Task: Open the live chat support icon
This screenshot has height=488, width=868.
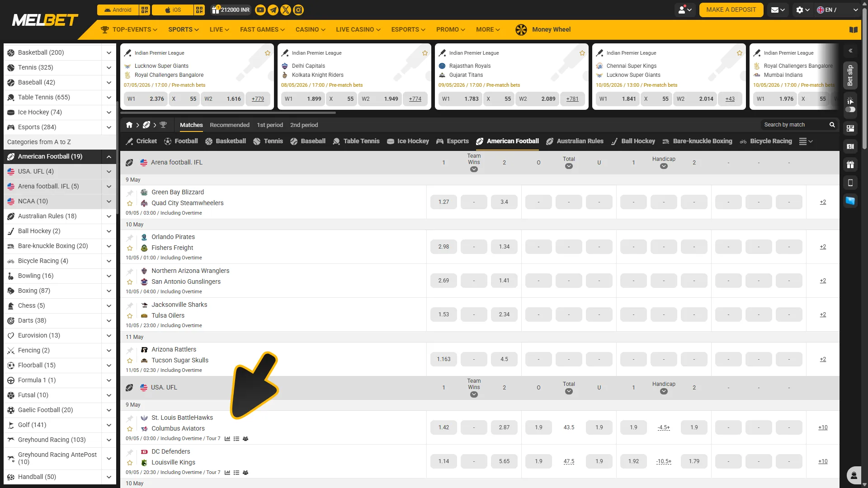Action: click(854, 475)
